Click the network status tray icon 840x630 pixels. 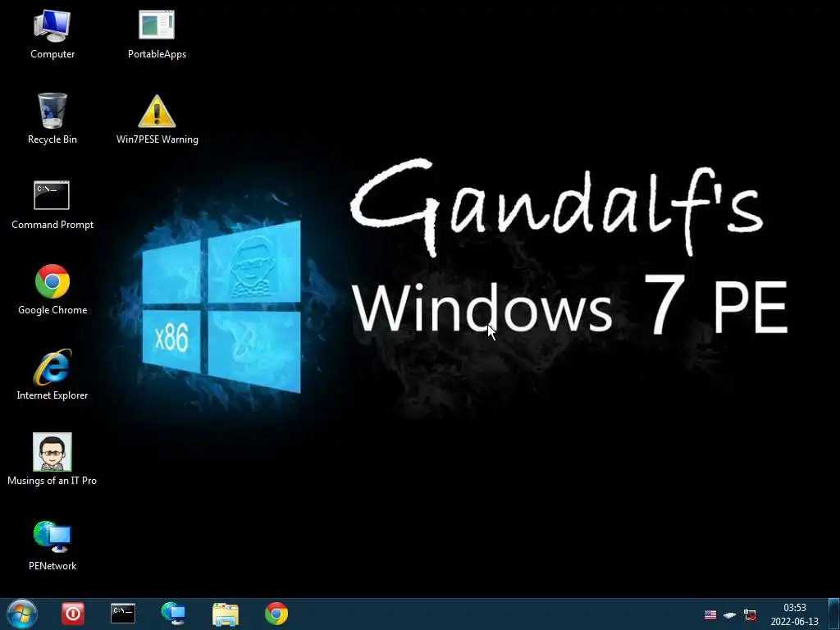750,614
